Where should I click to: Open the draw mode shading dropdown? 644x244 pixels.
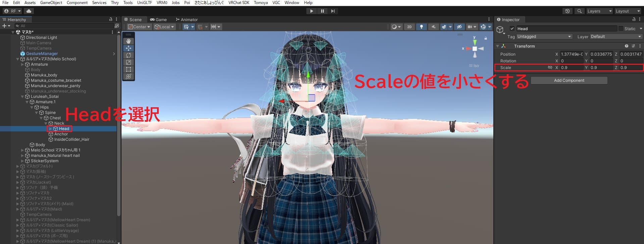(x=396, y=27)
